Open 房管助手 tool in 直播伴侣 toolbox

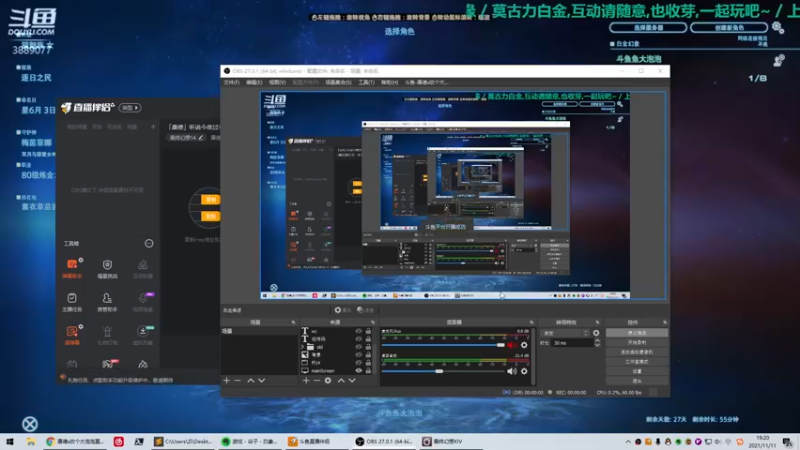click(x=107, y=302)
